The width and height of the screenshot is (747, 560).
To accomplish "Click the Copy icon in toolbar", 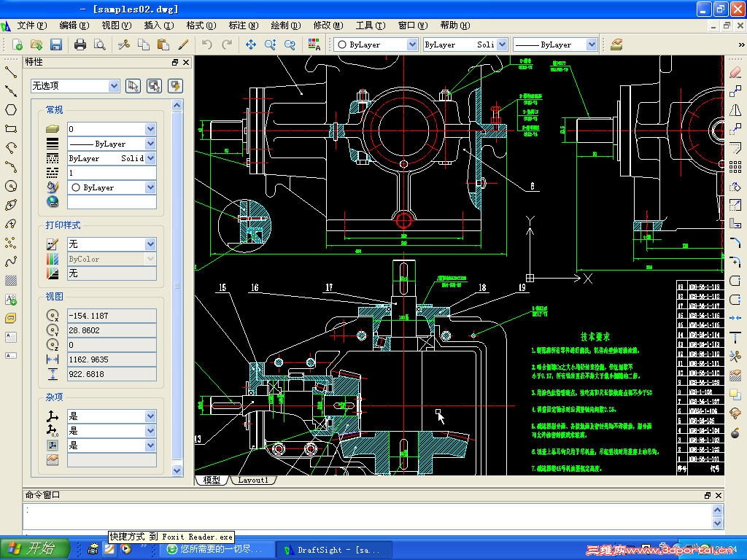I will tap(144, 44).
